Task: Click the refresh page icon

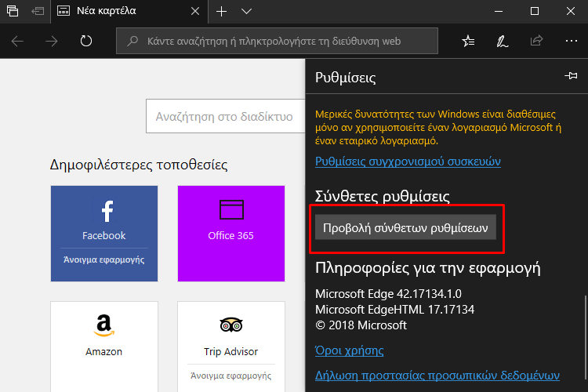Action: [x=86, y=41]
